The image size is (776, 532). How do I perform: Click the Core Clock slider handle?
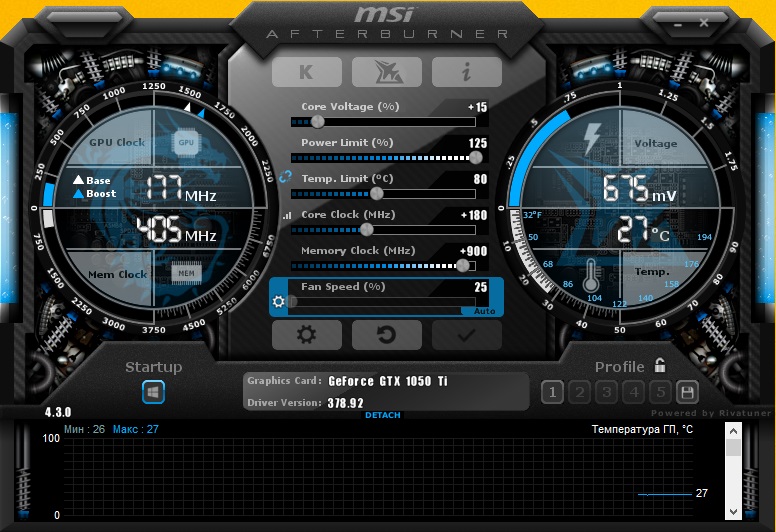[367, 229]
